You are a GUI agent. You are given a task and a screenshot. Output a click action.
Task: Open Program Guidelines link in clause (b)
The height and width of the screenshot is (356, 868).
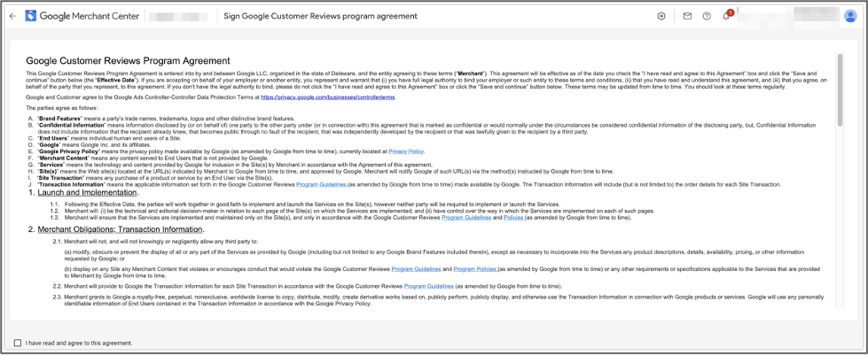tap(417, 269)
